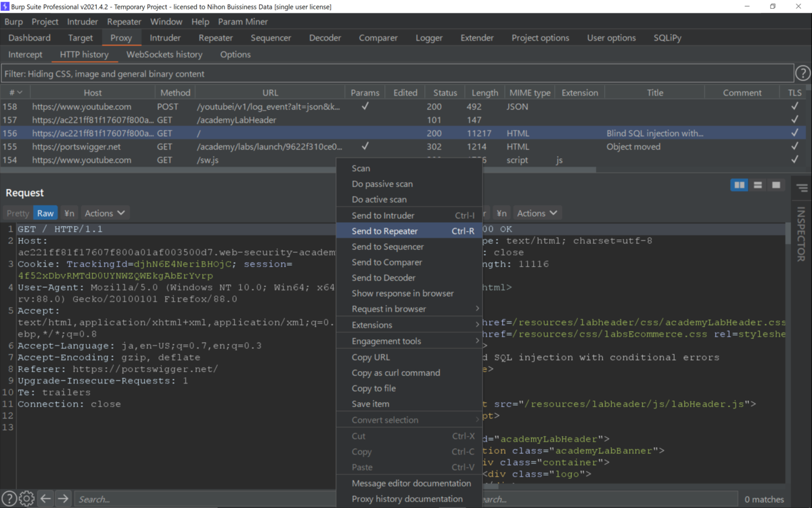Click the filter bar help icon

point(803,72)
